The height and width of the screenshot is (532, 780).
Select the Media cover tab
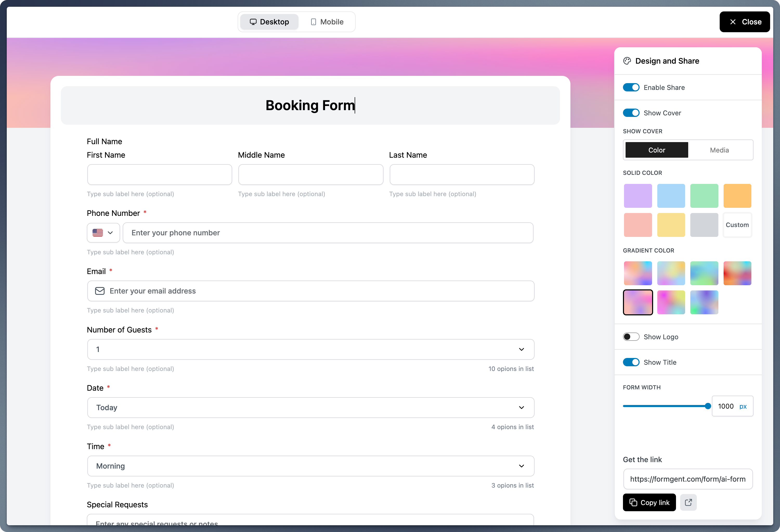[719, 150]
